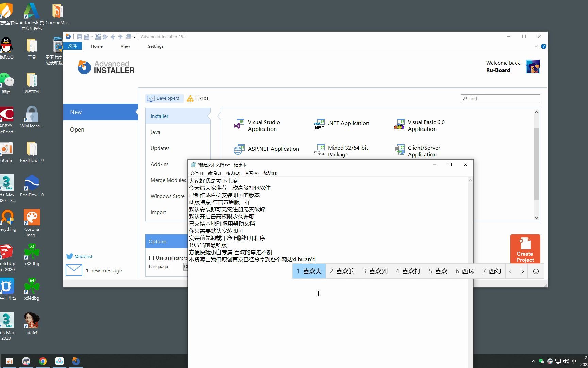Image resolution: width=588 pixels, height=368 pixels.
Task: Select the Import project category
Action: [x=167, y=212]
